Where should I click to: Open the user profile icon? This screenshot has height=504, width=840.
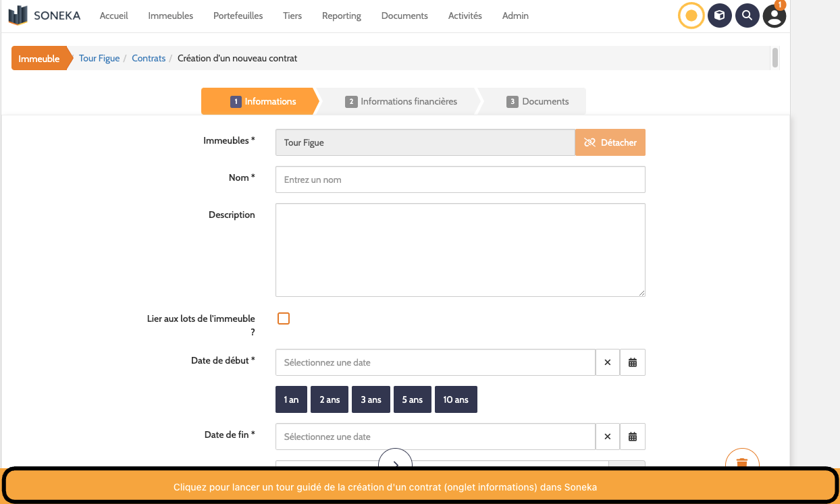point(775,16)
